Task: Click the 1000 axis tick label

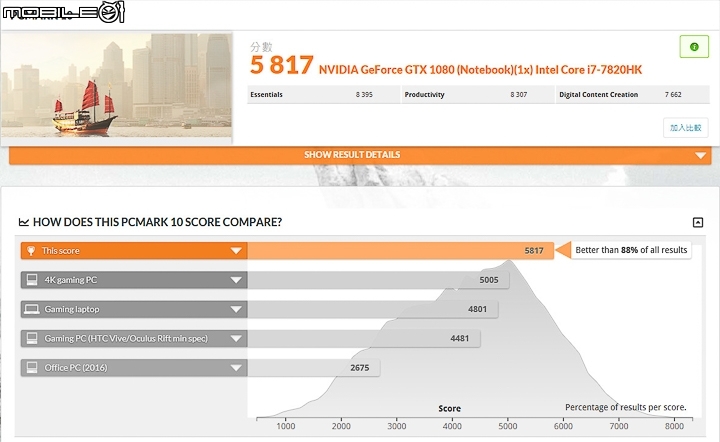Action: pos(286,426)
